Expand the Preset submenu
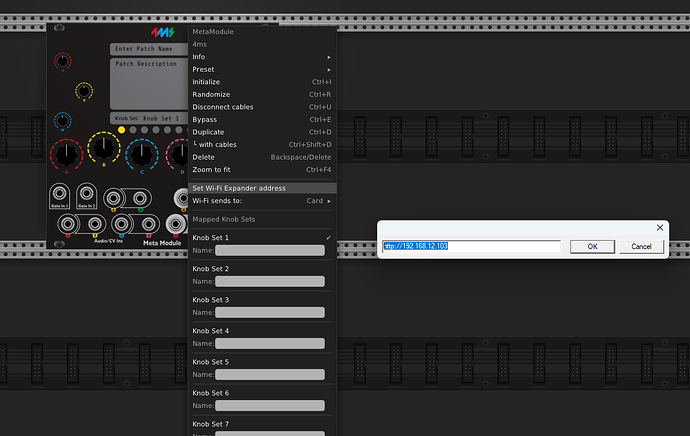 [x=262, y=70]
